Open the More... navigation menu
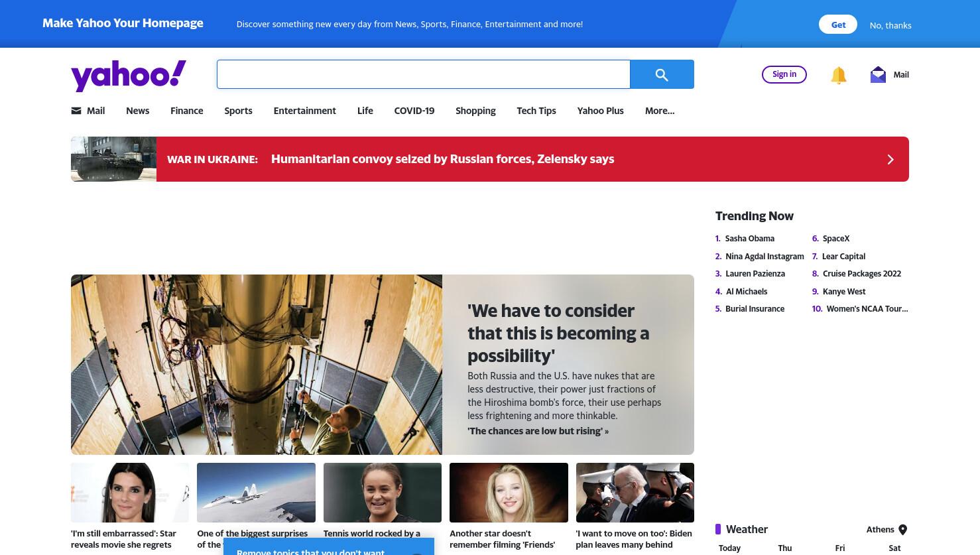The width and height of the screenshot is (980, 555). click(660, 111)
